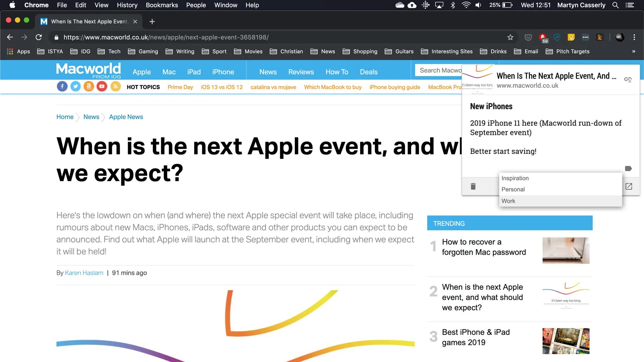
Task: Open the Apps shortcut in bookmarks bar
Action: [x=19, y=51]
